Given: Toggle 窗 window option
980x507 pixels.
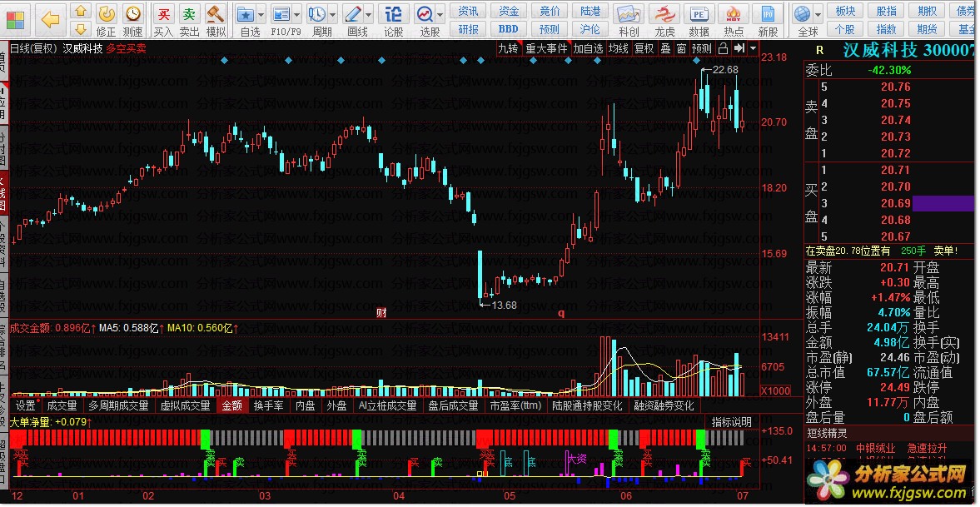Looking at the screenshot, I should tap(681, 49).
